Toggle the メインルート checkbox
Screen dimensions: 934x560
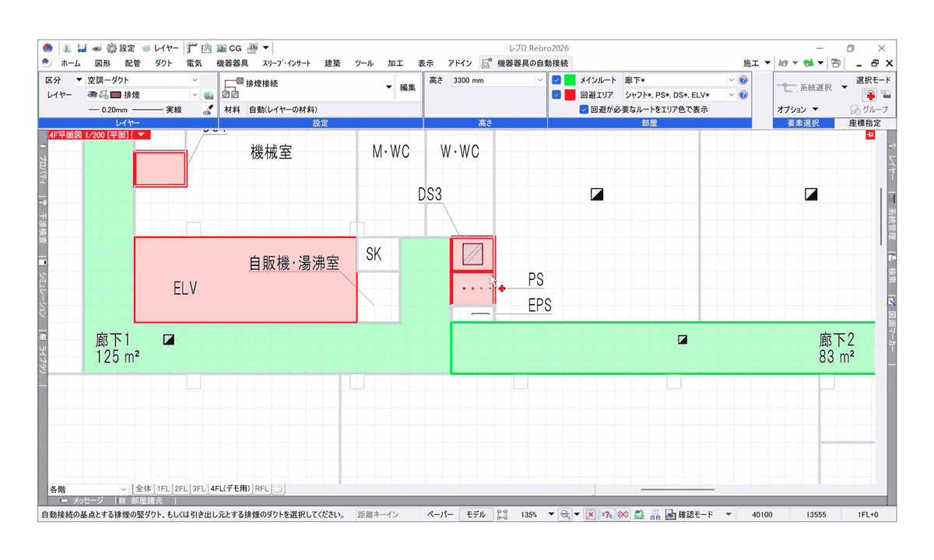pyautogui.click(x=556, y=79)
